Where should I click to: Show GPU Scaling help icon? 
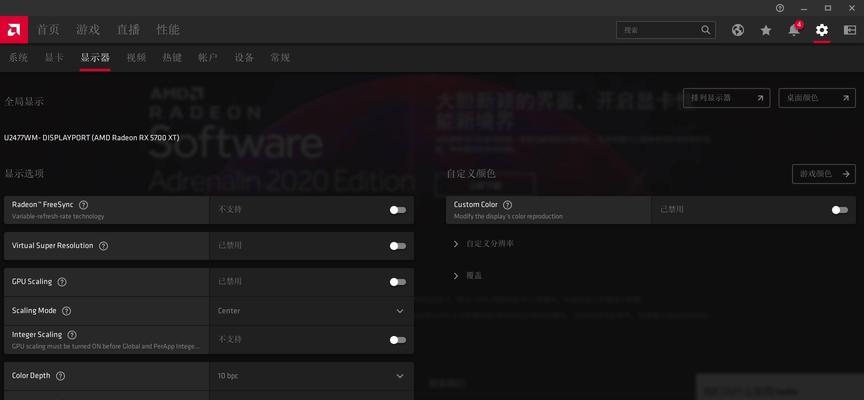[62, 282]
